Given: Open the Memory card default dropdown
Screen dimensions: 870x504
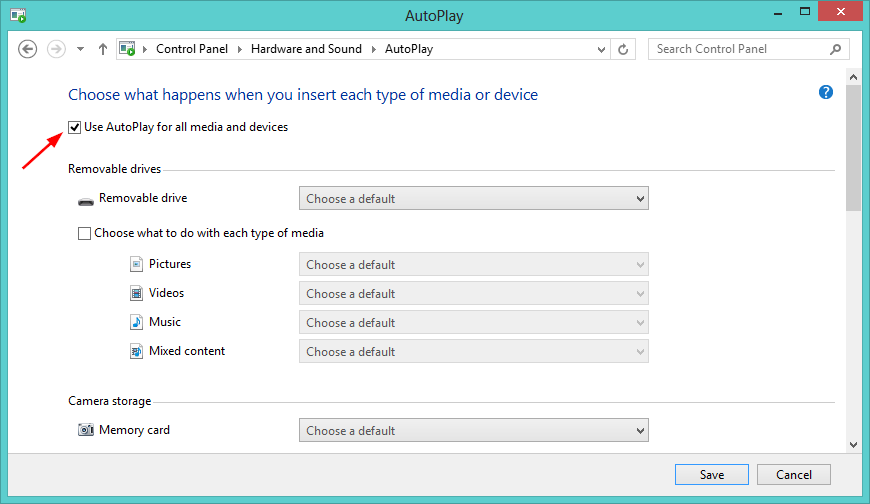Looking at the screenshot, I should 473,431.
